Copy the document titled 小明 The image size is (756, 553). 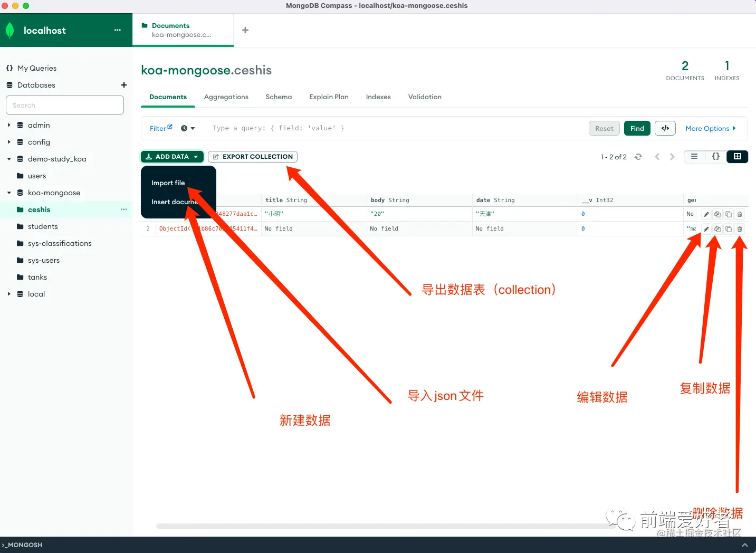717,214
